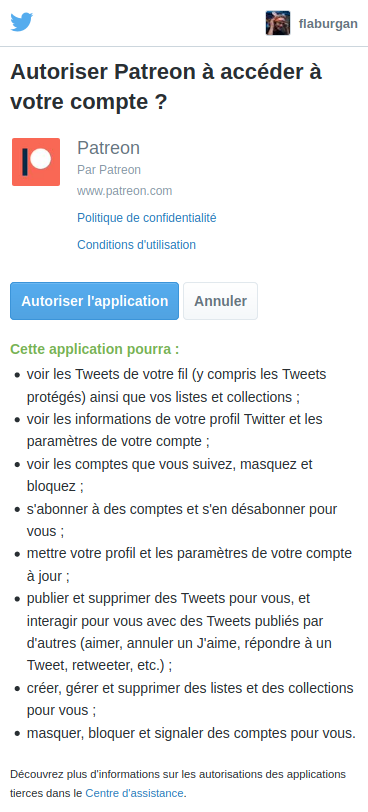Cancel authorization with Annuler button

click(x=220, y=301)
